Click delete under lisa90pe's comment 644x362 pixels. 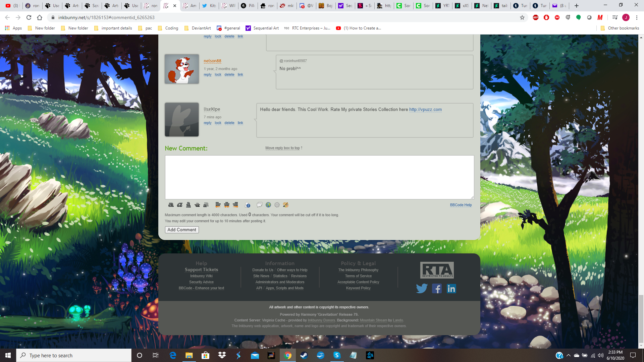point(229,123)
